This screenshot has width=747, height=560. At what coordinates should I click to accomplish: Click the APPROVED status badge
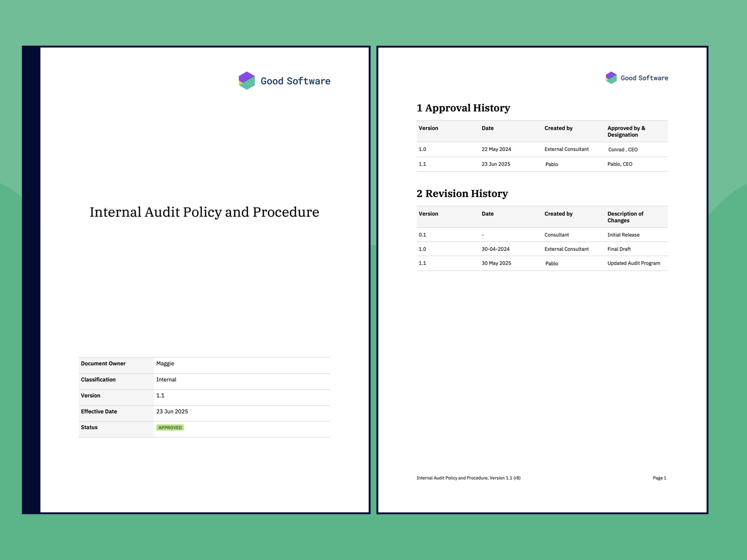coord(170,427)
